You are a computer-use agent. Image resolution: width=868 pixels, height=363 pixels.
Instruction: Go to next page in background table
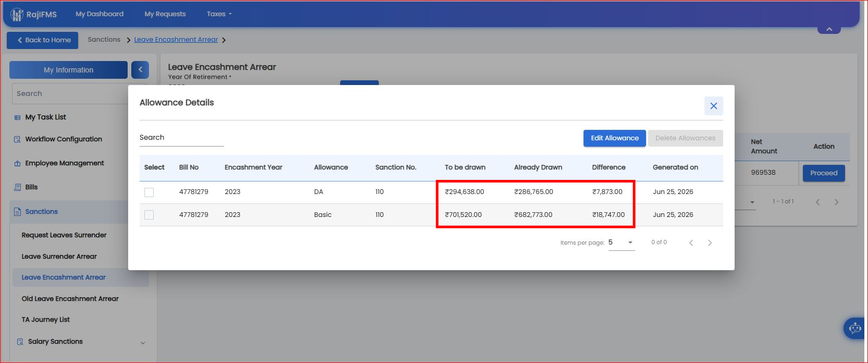[836, 202]
